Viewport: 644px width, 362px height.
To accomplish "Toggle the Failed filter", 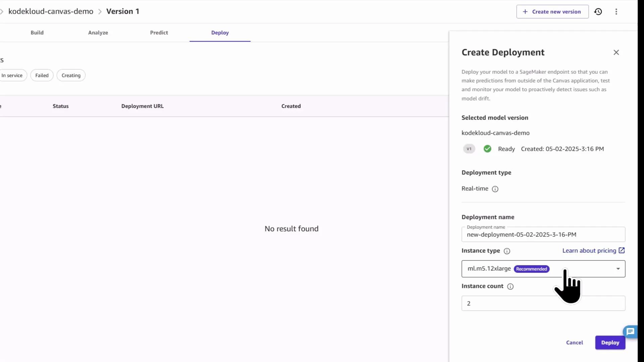I will click(42, 75).
